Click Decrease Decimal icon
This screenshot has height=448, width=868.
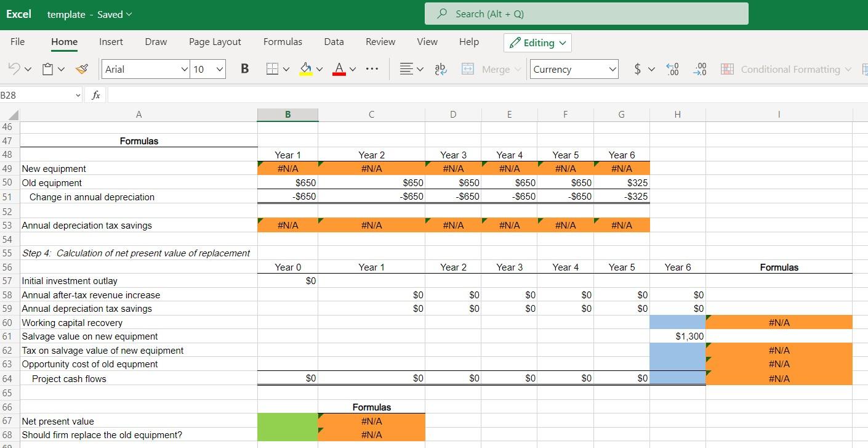[701, 69]
